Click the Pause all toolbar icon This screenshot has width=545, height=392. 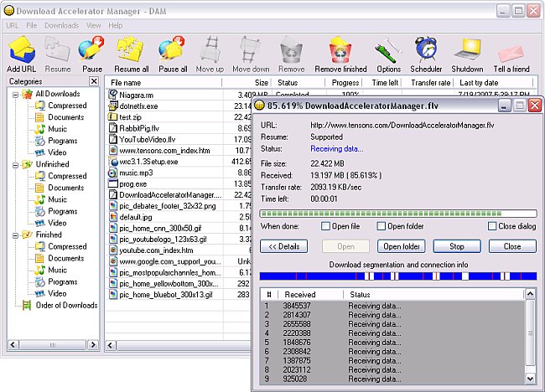(x=173, y=52)
